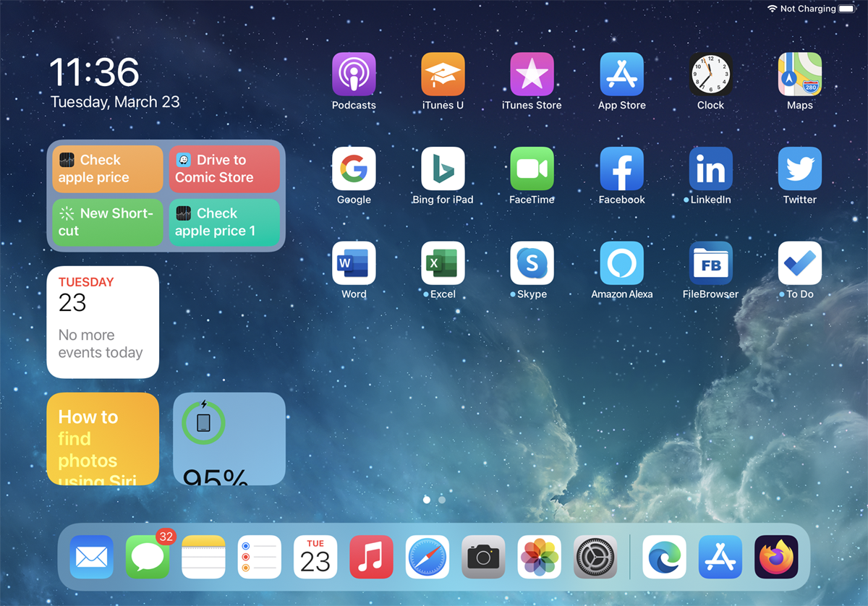Viewport: 868px width, 606px height.
Task: Open Reminders in the dock
Action: pyautogui.click(x=259, y=557)
